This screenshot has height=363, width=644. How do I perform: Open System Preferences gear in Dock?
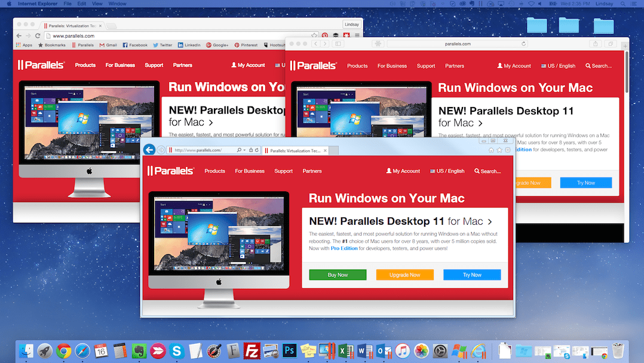pos(440,350)
